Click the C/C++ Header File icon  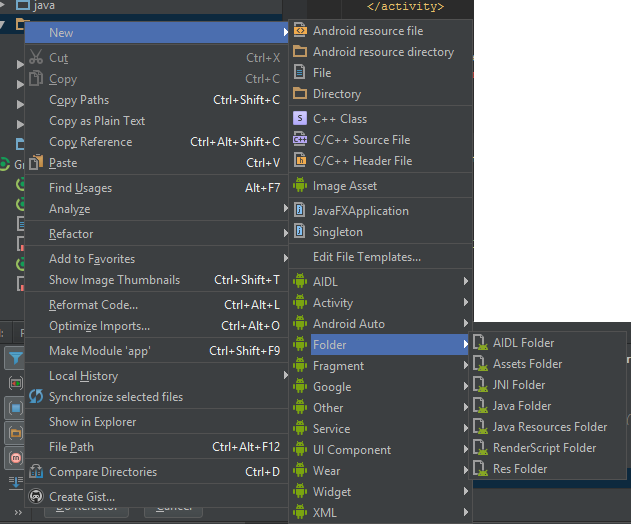coord(300,160)
